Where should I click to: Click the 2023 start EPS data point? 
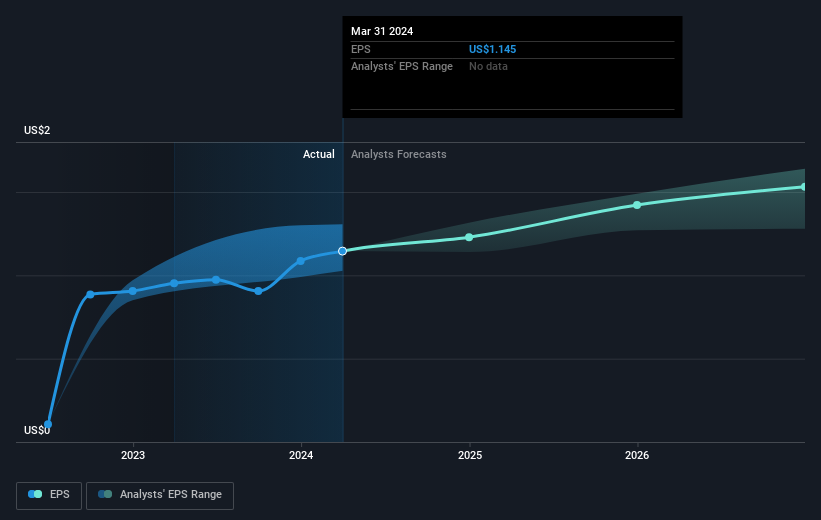[x=132, y=291]
